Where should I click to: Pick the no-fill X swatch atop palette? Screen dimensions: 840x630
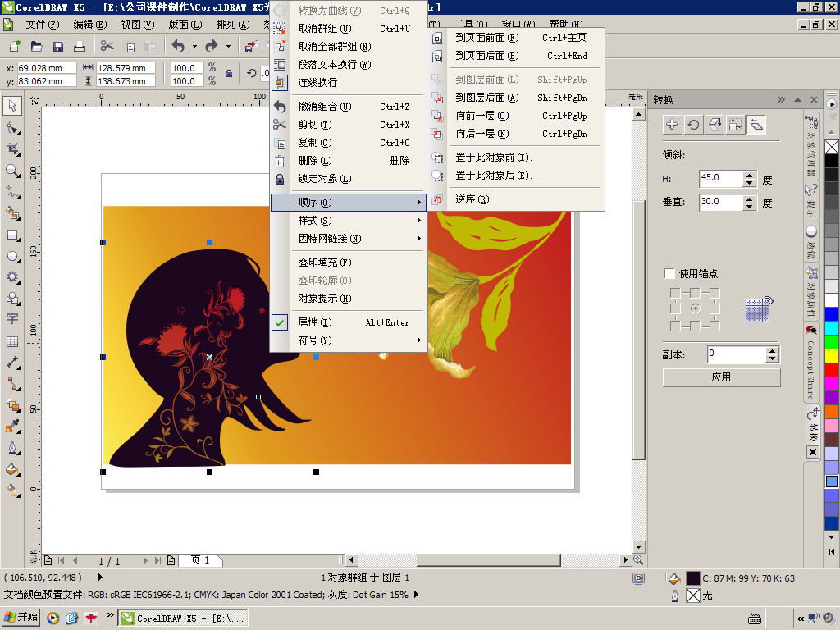[832, 147]
